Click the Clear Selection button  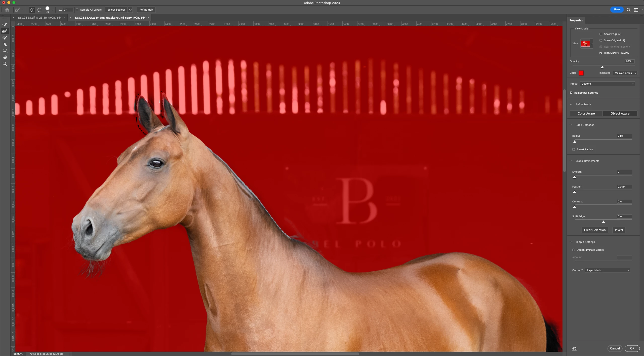594,230
